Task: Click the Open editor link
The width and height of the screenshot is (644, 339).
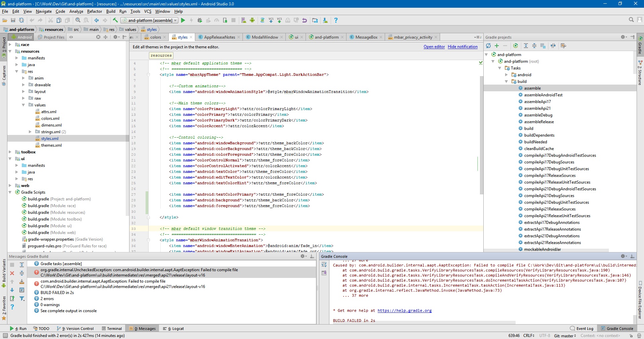Action: click(434, 47)
